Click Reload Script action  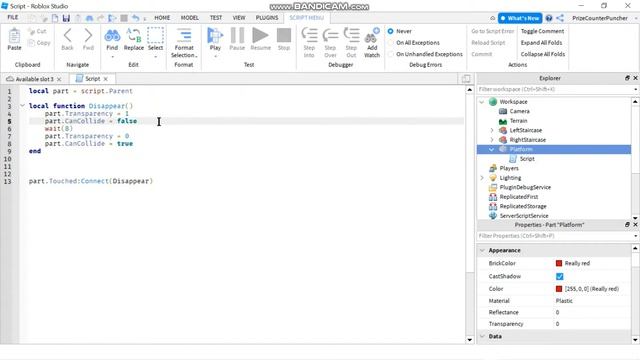coord(488,42)
